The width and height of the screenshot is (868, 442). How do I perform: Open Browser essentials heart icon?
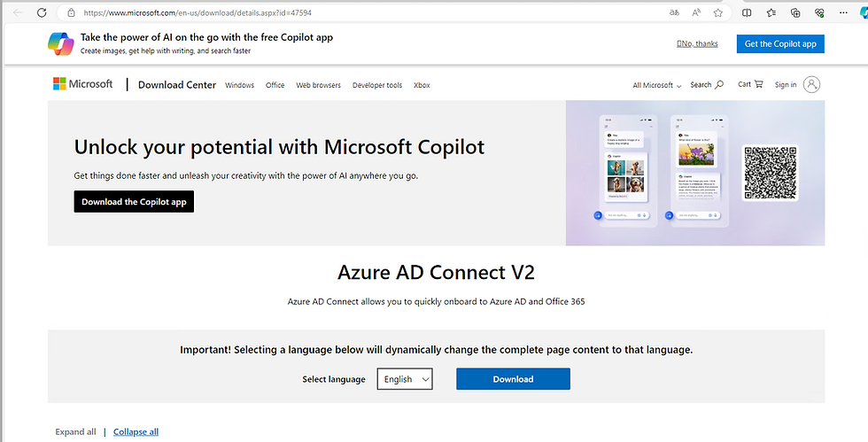pos(820,12)
